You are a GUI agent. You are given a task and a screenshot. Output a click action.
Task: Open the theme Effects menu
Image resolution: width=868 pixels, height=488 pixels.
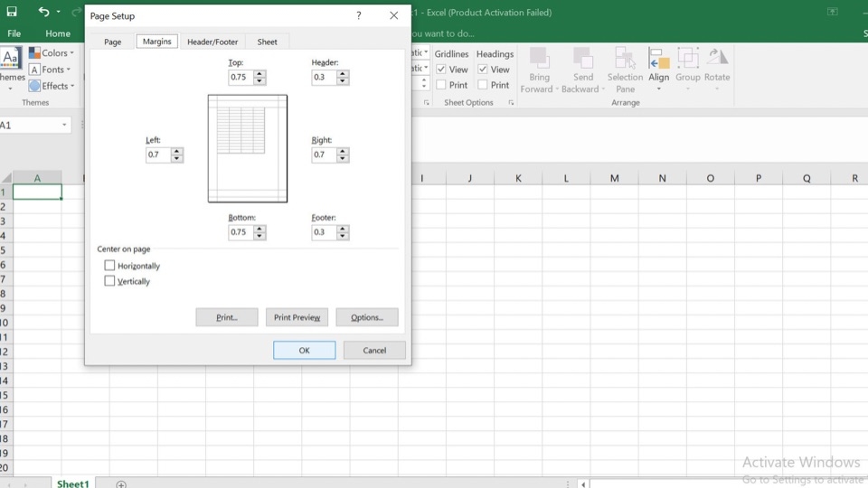click(x=52, y=86)
